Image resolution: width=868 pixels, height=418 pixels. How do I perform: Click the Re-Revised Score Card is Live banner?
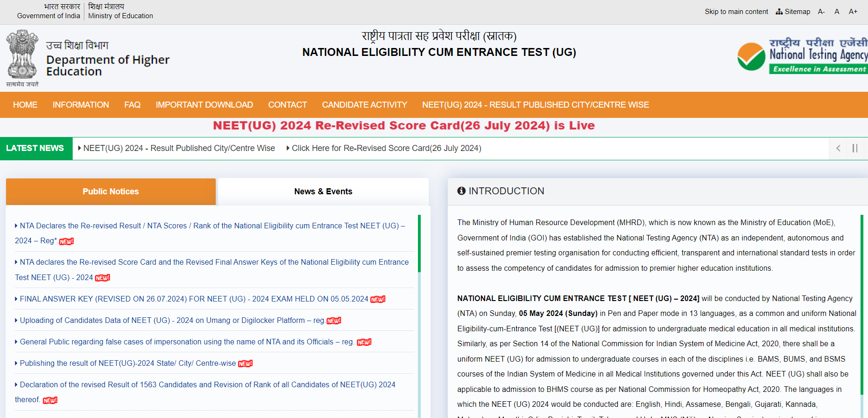403,126
